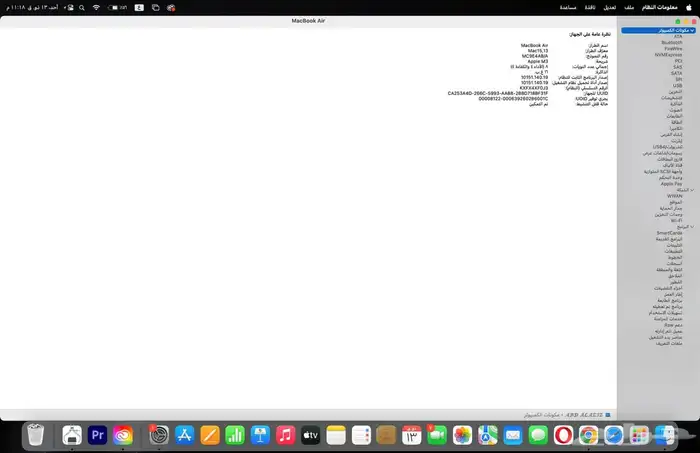Launch Adobe Creative Cloud from the dock

point(124,435)
